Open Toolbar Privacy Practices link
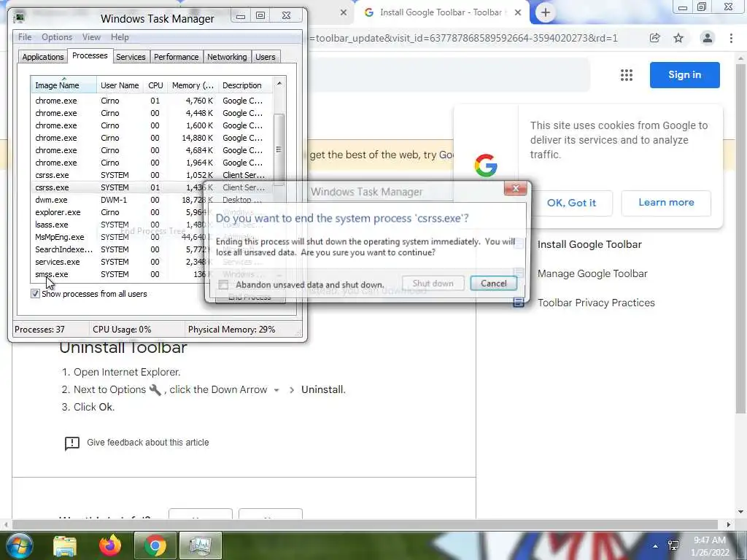Image resolution: width=747 pixels, height=560 pixels. tap(596, 303)
